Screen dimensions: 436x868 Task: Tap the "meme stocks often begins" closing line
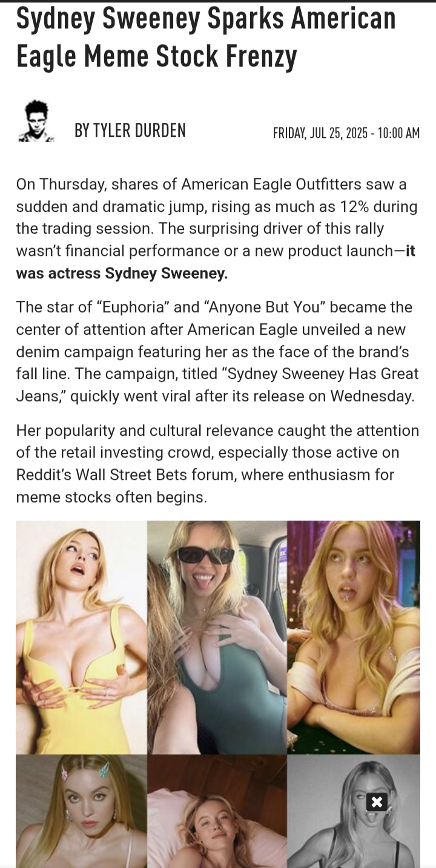[x=111, y=498]
